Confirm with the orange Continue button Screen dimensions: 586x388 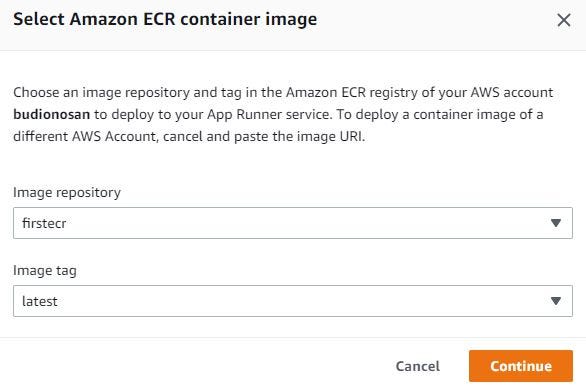[x=521, y=366]
